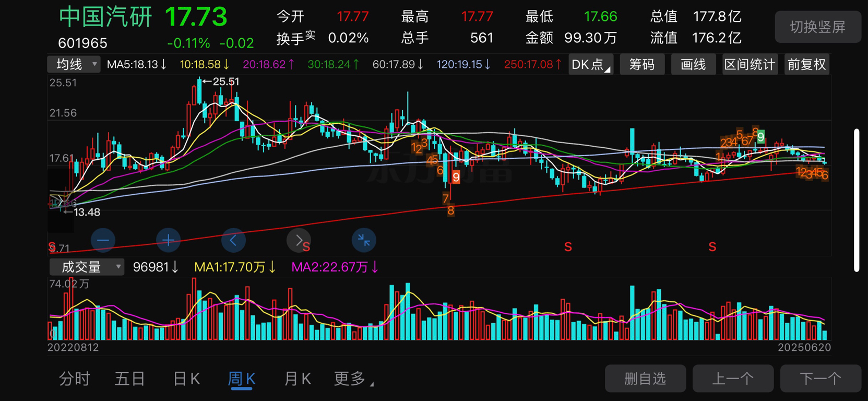This screenshot has height=401, width=868.
Task: Click the 切换竖屏 button
Action: (818, 27)
